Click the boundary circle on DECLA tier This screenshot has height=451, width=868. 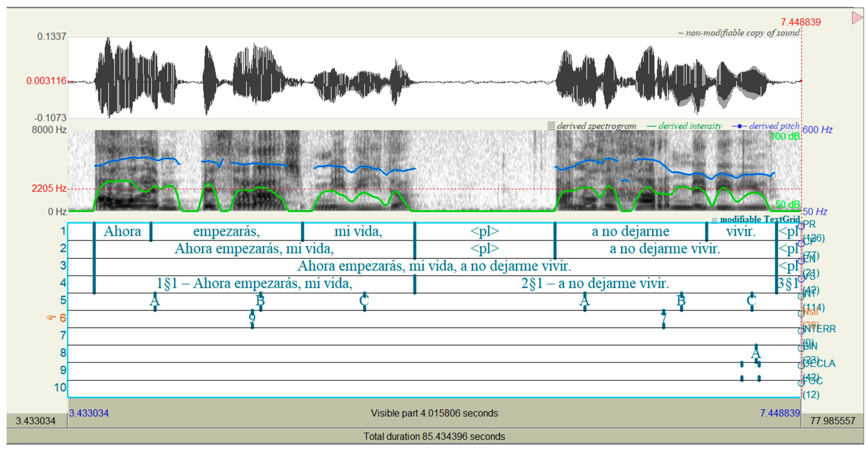point(801,366)
